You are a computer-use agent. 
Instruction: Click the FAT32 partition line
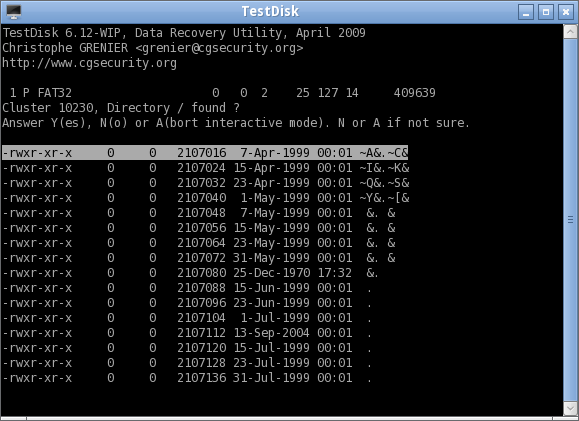222,93
